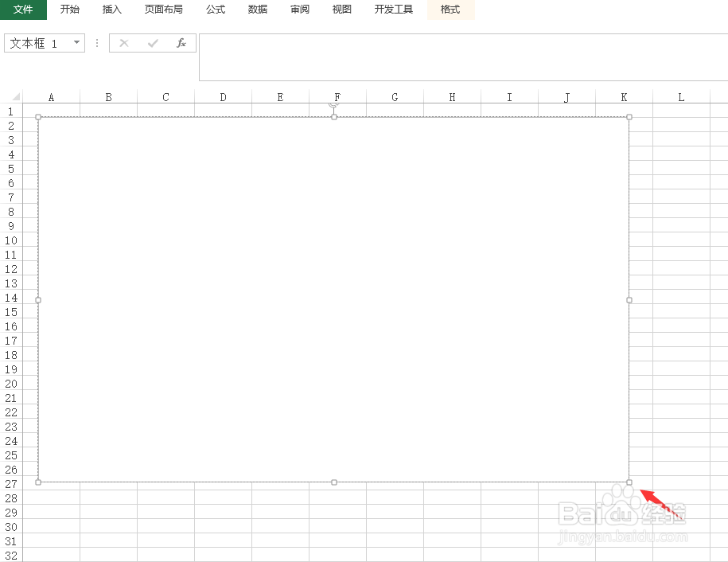Viewport: 728px width, 562px height.
Task: Open the 插入 ribbon tab
Action: (x=112, y=10)
